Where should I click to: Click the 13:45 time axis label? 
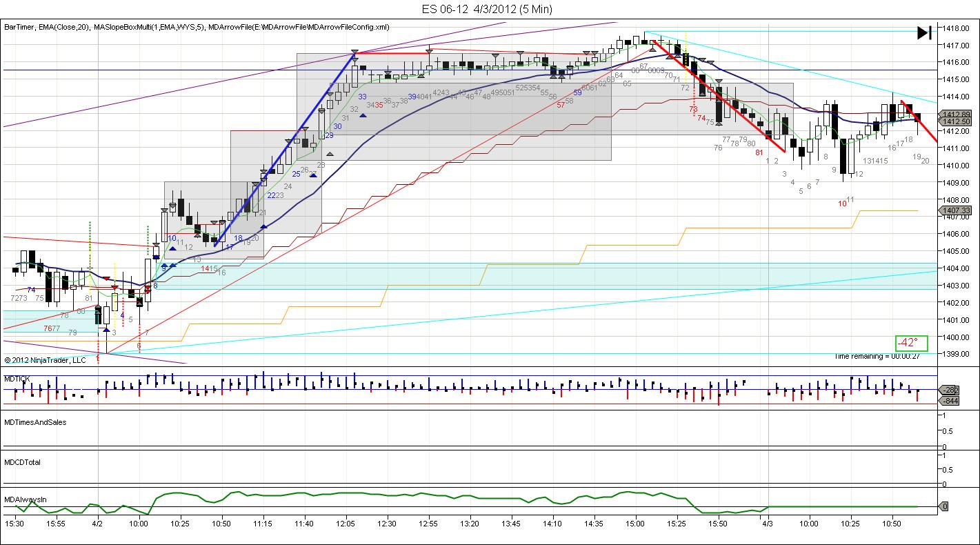(x=511, y=524)
